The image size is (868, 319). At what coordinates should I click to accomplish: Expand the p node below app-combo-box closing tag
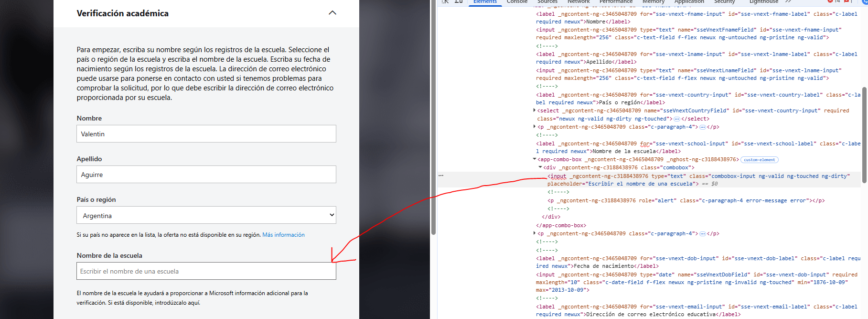(x=535, y=233)
